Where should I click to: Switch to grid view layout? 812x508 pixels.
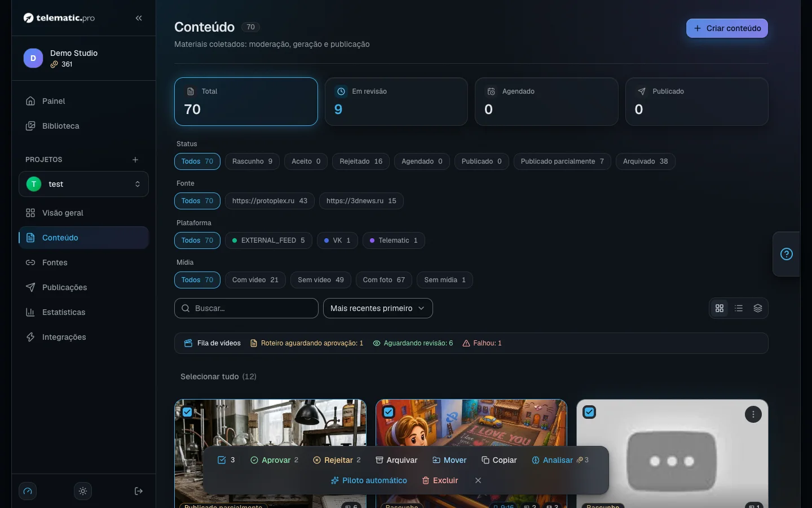720,308
